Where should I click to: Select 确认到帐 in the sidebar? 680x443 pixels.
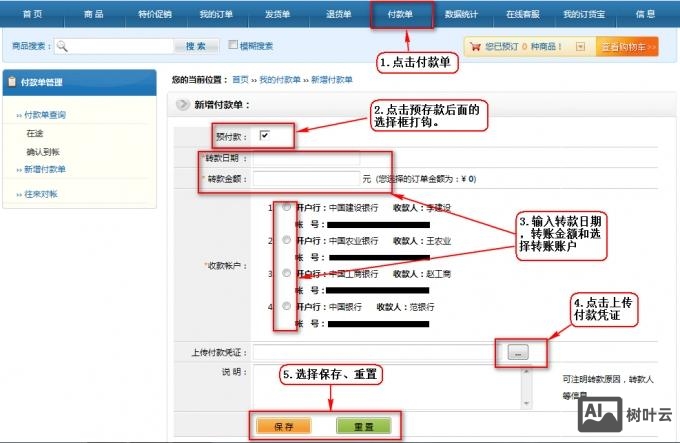(x=42, y=152)
